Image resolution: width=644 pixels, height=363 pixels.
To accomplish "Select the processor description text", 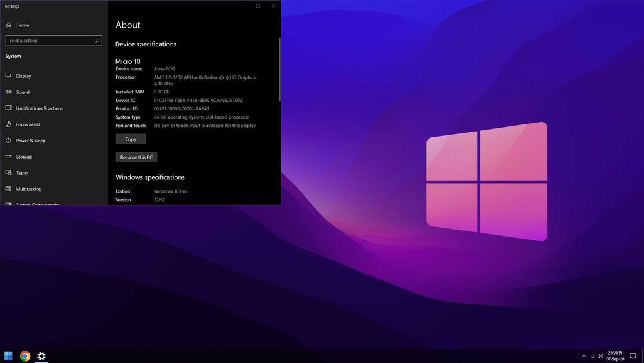I will click(205, 80).
